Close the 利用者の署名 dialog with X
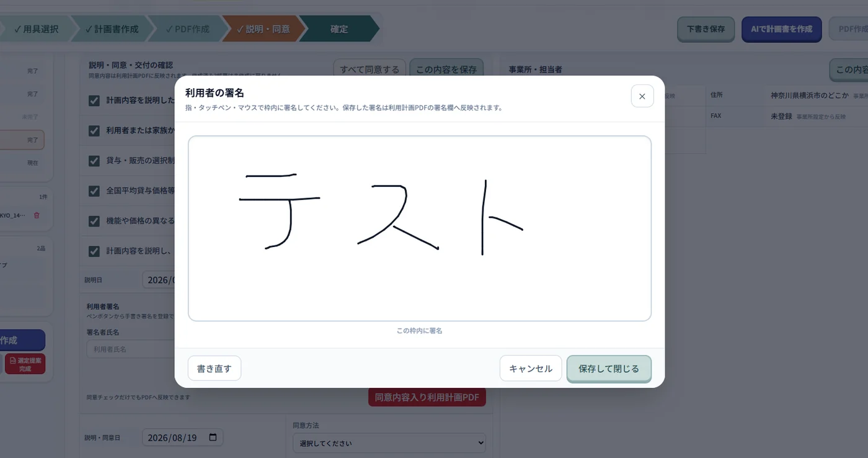Screen dimensions: 868x458 [x=642, y=96]
